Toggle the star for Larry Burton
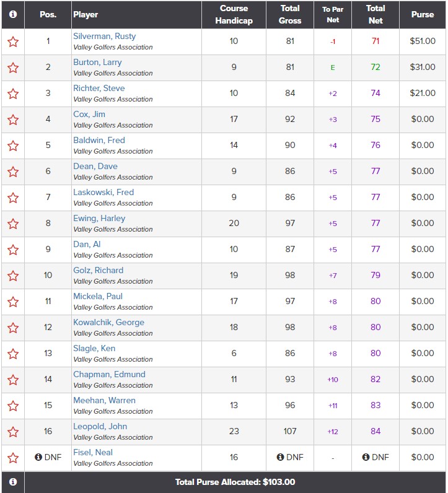Image resolution: width=448 pixels, height=493 pixels. 13,68
